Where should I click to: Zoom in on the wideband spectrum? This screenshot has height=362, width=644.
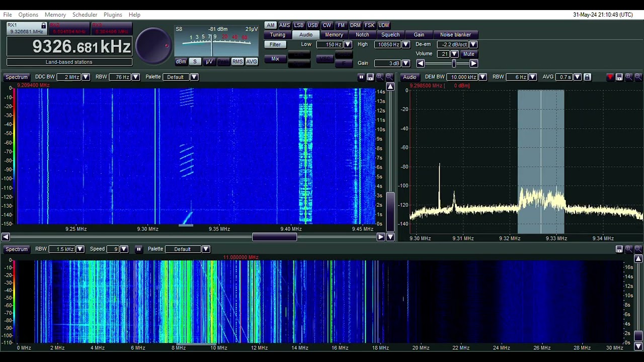(x=629, y=249)
